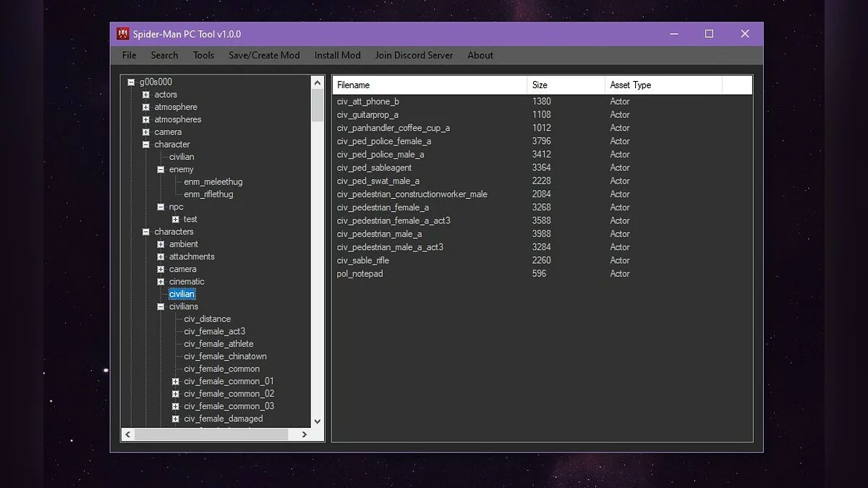Select civ_female_athlete tree item
This screenshot has height=488, width=868.
[218, 344]
